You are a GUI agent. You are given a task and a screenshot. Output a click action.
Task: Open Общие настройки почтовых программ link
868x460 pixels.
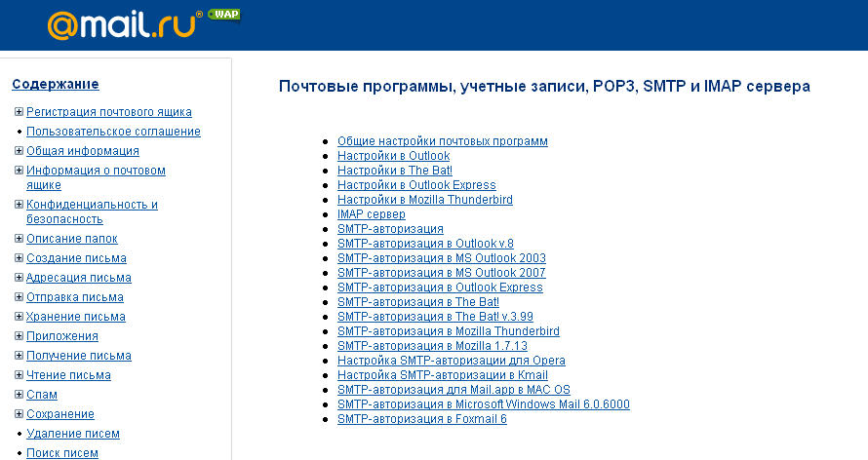click(443, 141)
